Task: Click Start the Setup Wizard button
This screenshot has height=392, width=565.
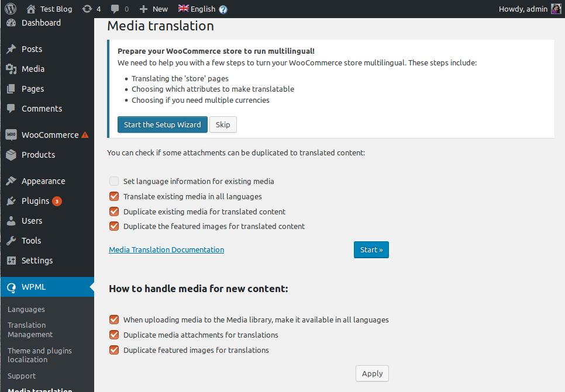Action: [162, 124]
